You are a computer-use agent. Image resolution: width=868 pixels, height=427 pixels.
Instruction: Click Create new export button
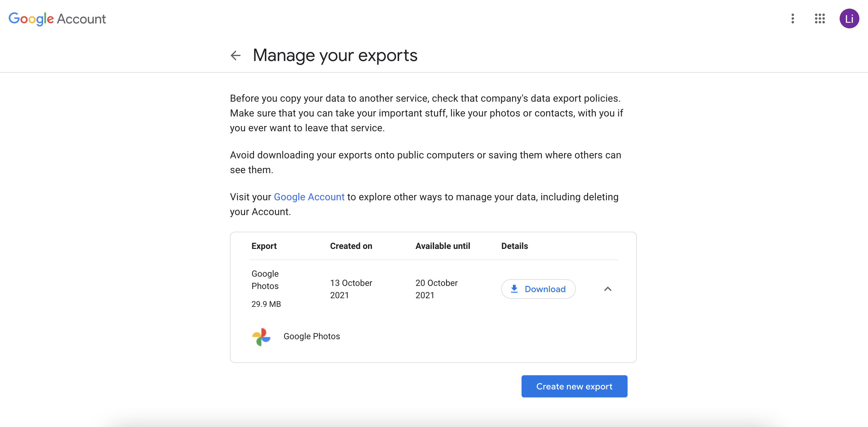(574, 386)
